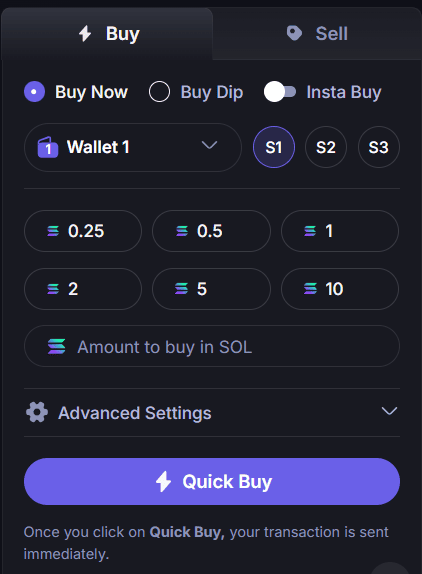This screenshot has height=574, width=422.
Task: Pick the 5 SOL preset amount
Action: coord(211,289)
